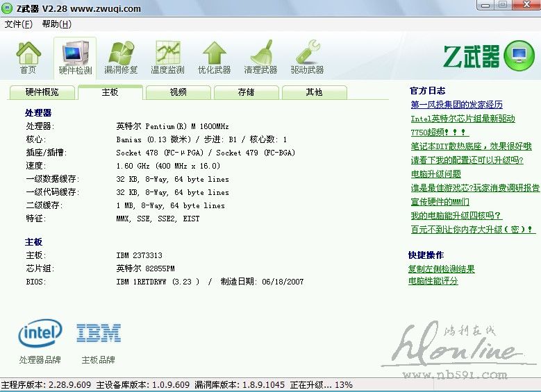The height and width of the screenshot is (392, 541).
Task: Switch to the 主板 tab
Action: pyautogui.click(x=110, y=92)
